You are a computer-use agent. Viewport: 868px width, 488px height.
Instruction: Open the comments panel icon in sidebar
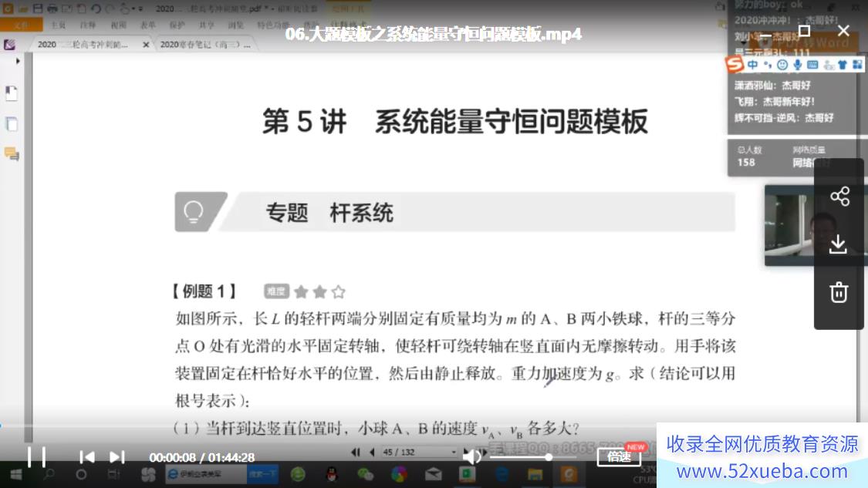point(11,154)
